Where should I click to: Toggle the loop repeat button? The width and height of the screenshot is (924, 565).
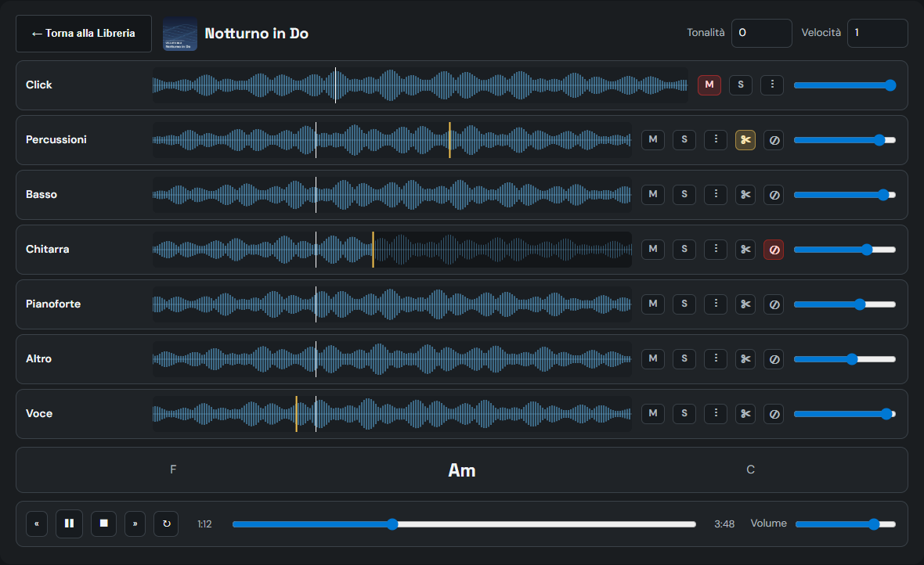pos(166,524)
